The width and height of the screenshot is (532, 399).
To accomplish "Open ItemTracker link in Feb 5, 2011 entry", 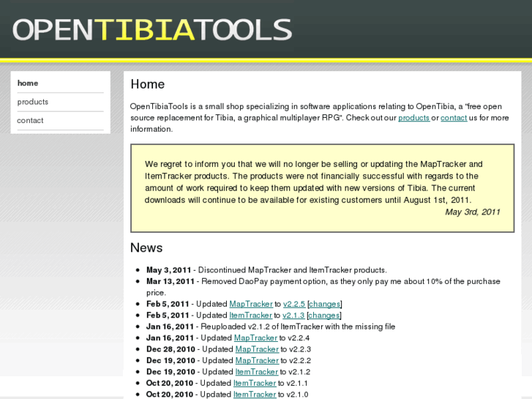I will pyautogui.click(x=251, y=315).
